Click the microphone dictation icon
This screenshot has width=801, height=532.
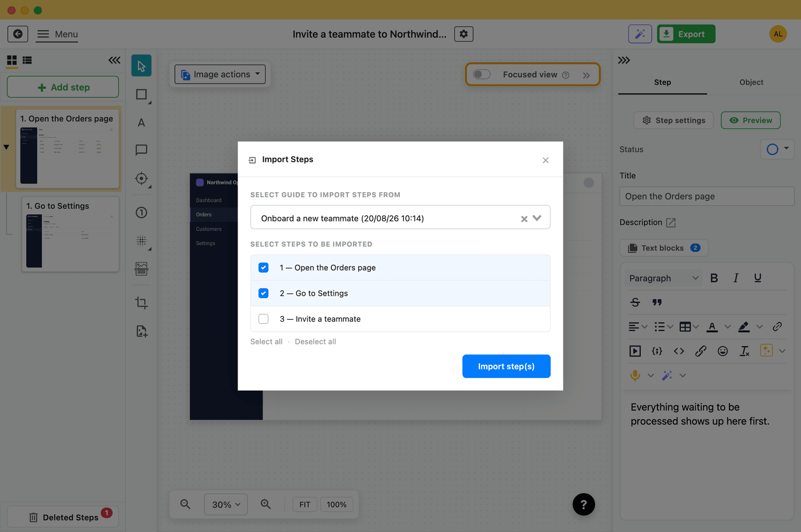click(x=635, y=375)
